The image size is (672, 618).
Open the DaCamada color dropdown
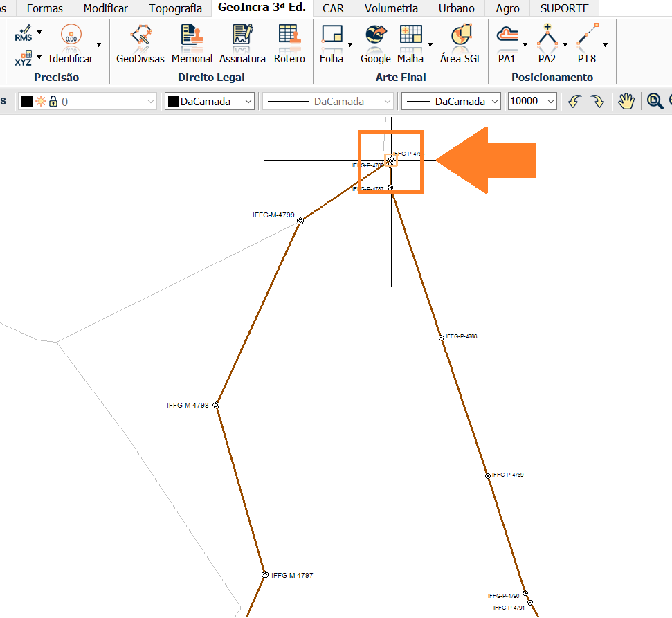[x=210, y=101]
